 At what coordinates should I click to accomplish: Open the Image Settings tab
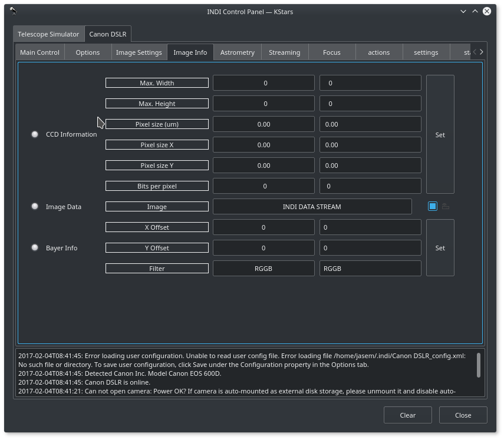click(139, 52)
